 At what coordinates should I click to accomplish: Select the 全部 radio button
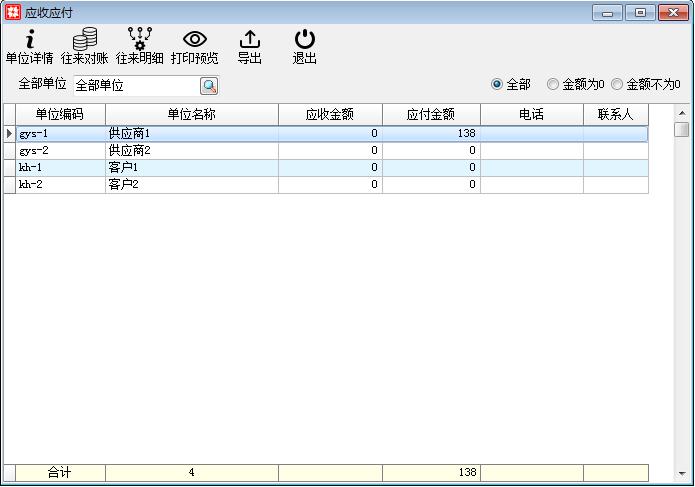497,85
